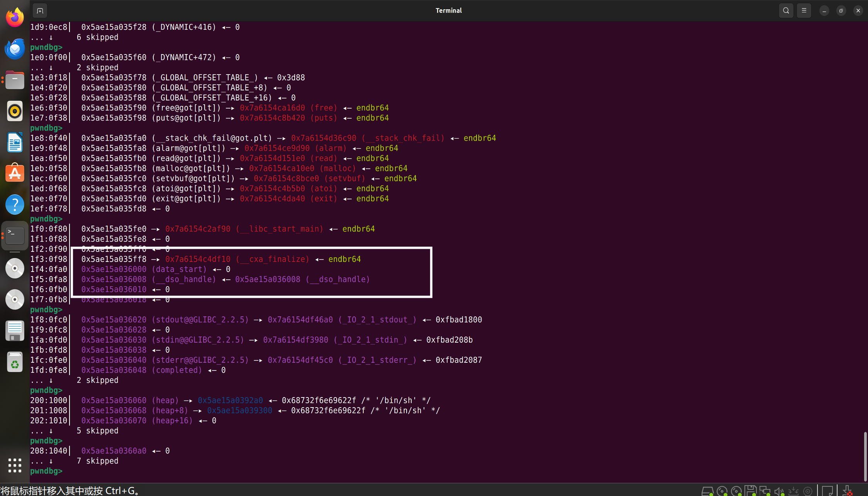Screen dimensions: 868x496
Task: Click heap pointer 0x5ae15a0392a0
Action: point(230,400)
